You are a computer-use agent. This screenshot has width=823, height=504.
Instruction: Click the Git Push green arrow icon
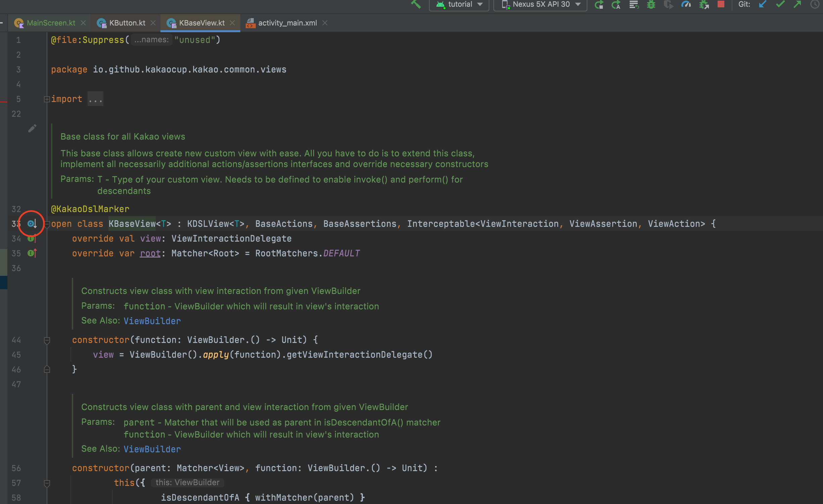click(x=797, y=4)
